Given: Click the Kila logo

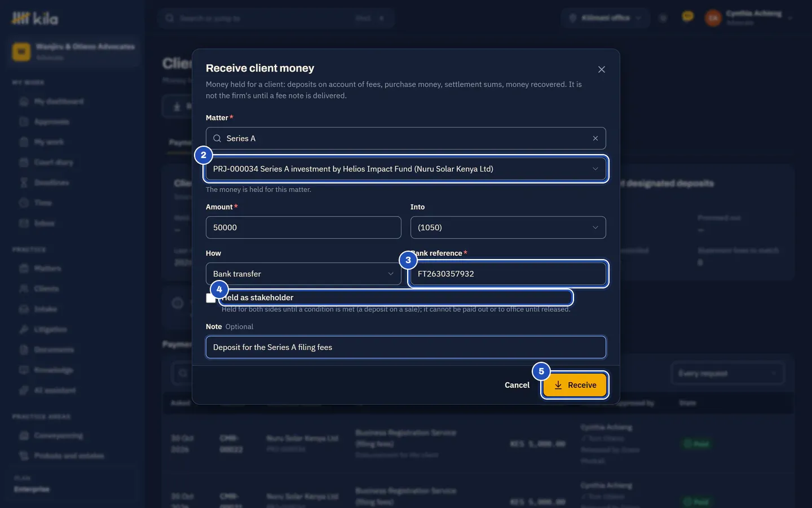Looking at the screenshot, I should click(35, 19).
